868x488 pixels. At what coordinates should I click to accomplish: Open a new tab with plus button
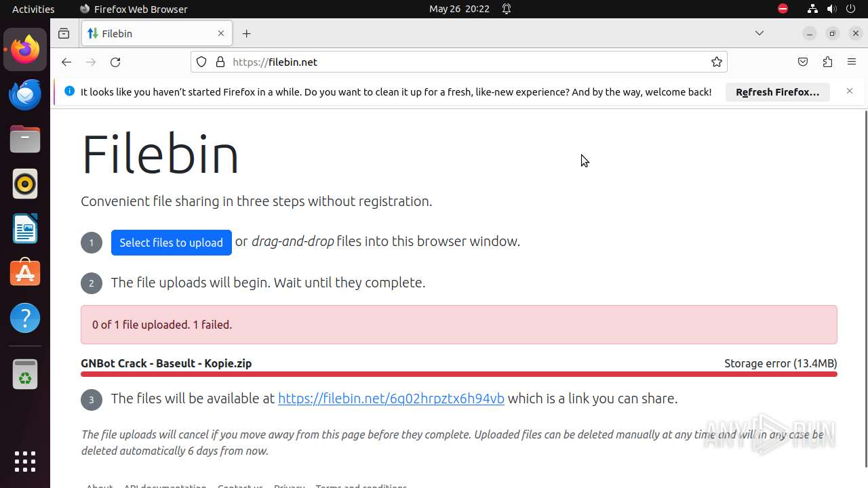(x=247, y=33)
